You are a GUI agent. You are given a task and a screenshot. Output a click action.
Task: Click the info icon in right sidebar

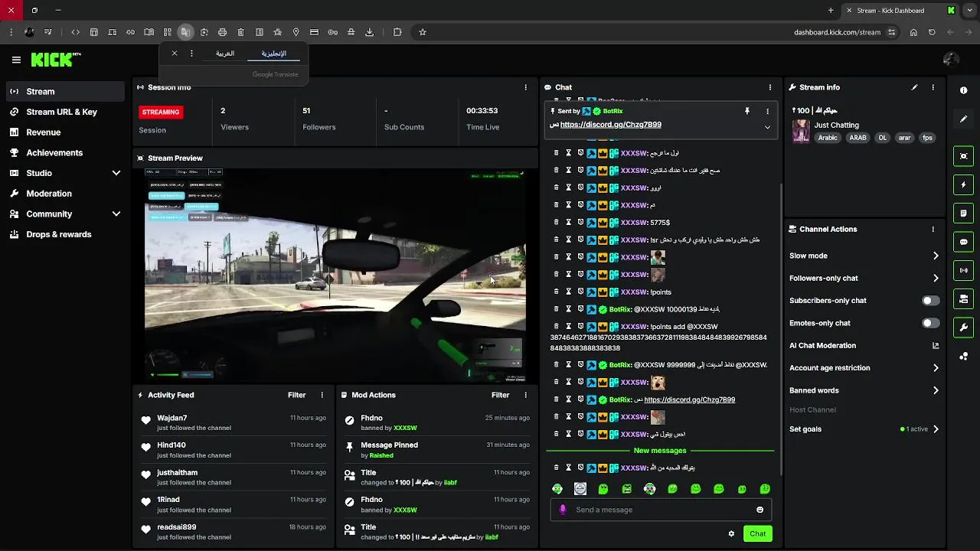click(963, 90)
